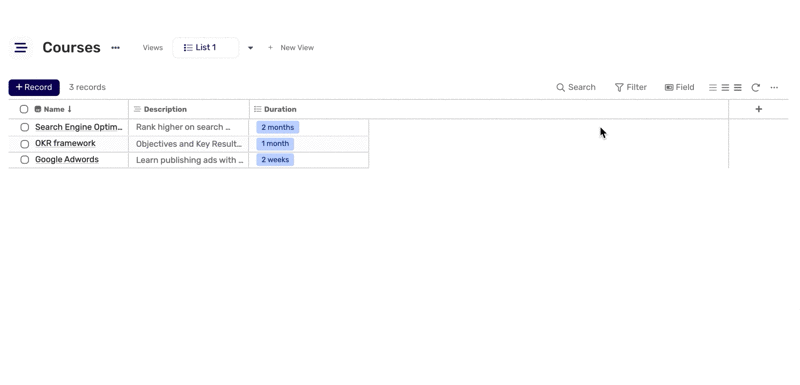The width and height of the screenshot is (800, 385).
Task: Open the Field settings
Action: point(679,87)
